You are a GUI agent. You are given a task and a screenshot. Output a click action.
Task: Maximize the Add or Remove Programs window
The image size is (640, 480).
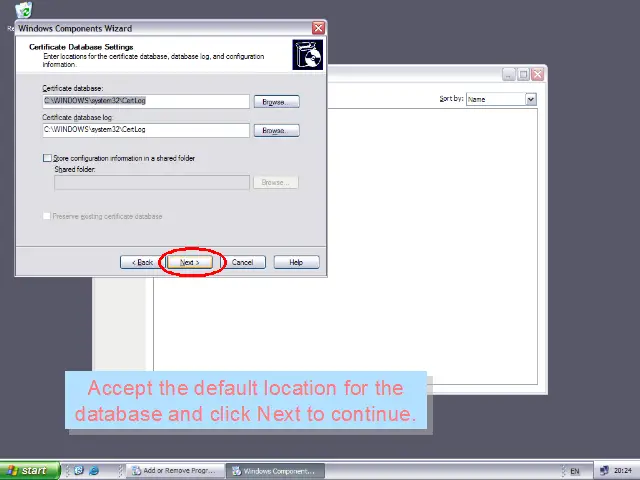[x=523, y=74]
